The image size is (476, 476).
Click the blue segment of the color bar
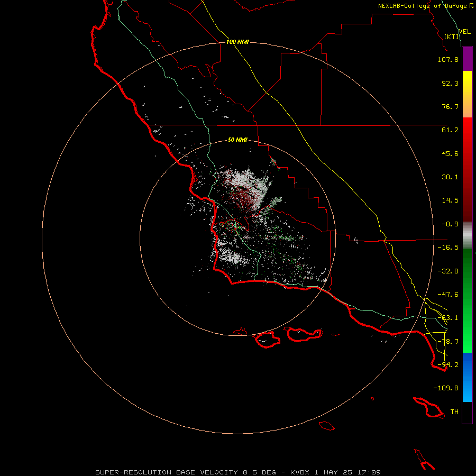click(467, 377)
